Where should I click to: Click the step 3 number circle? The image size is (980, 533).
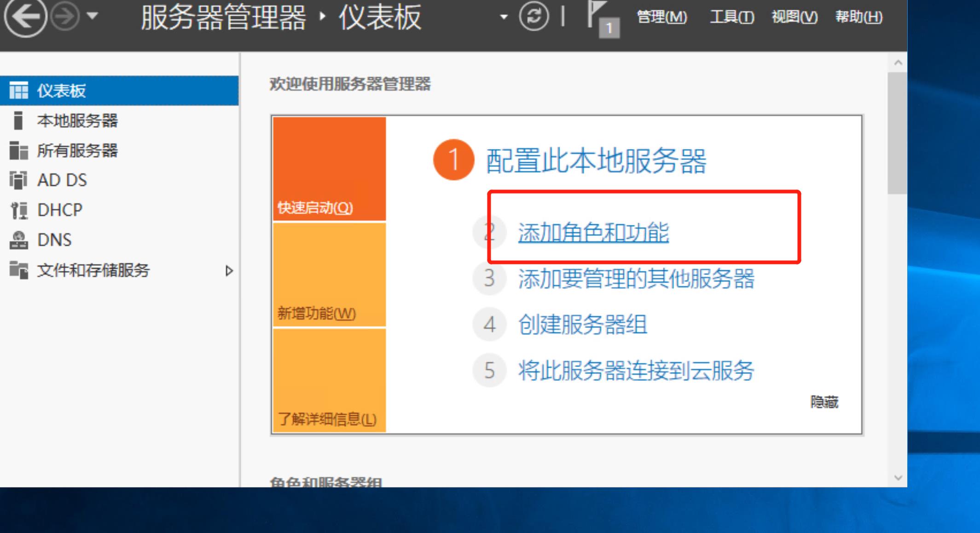(x=489, y=278)
